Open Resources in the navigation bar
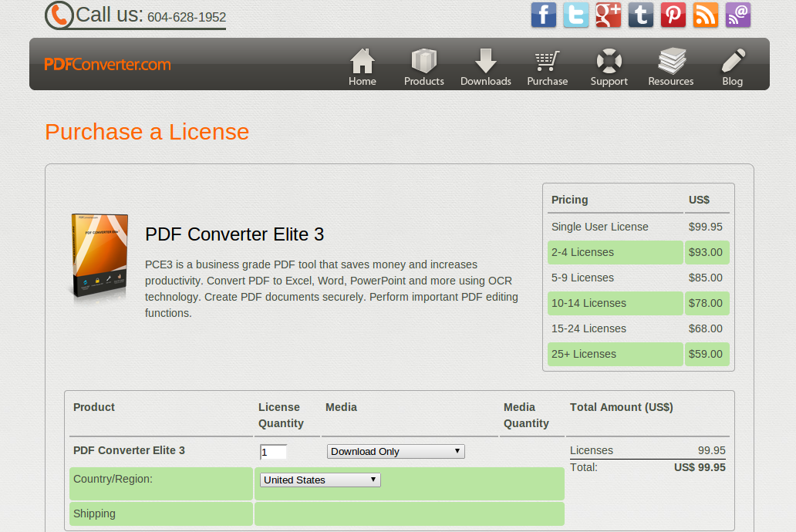796x532 pixels. 671,68
